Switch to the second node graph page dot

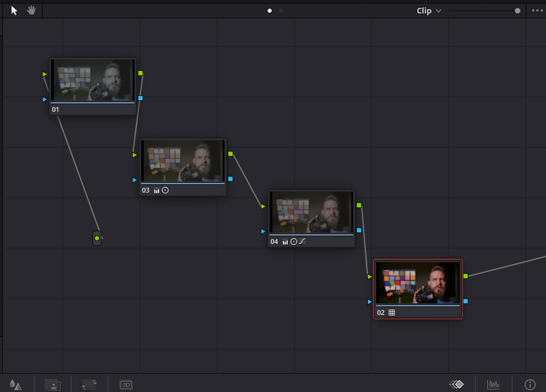[x=282, y=11]
